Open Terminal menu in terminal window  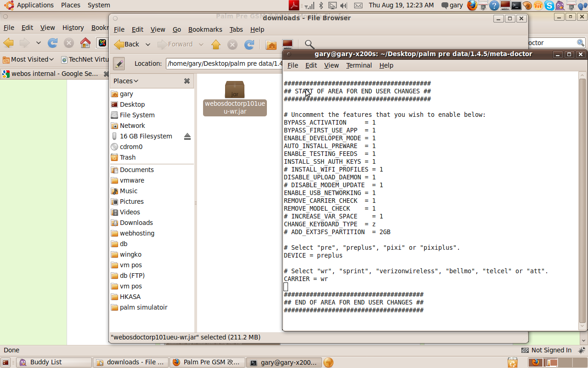pyautogui.click(x=359, y=65)
